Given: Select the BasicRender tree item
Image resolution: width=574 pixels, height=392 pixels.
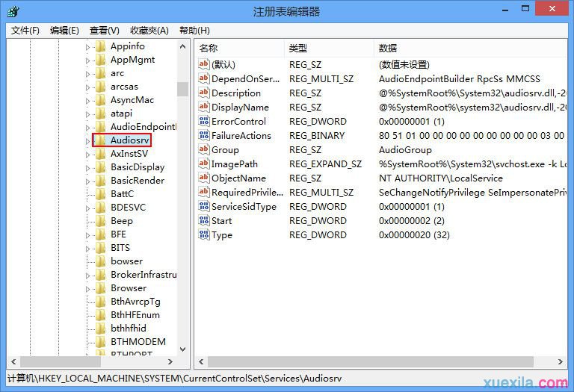Looking at the screenshot, I should click(x=138, y=181).
